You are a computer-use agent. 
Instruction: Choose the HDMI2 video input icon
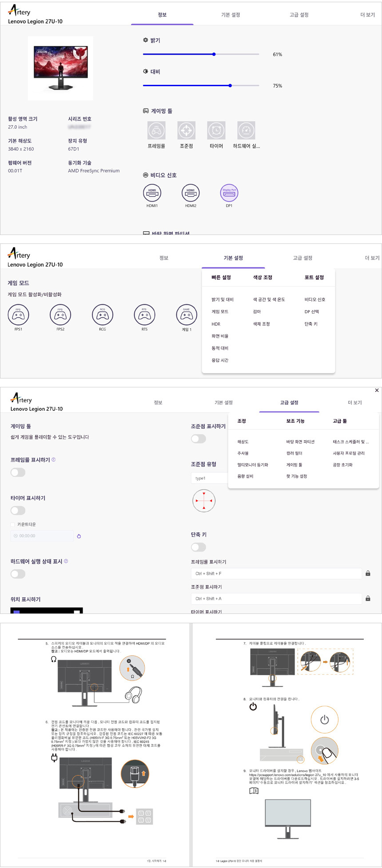pyautogui.click(x=191, y=193)
